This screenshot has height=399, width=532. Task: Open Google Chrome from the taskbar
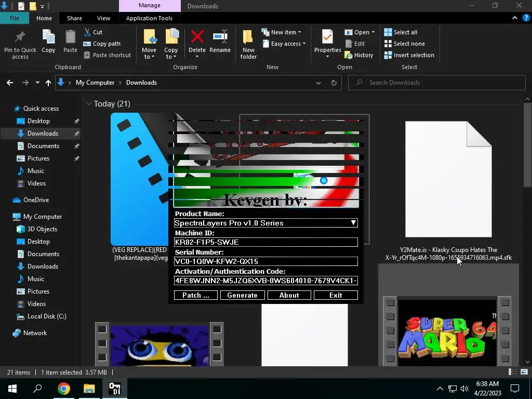point(63,389)
